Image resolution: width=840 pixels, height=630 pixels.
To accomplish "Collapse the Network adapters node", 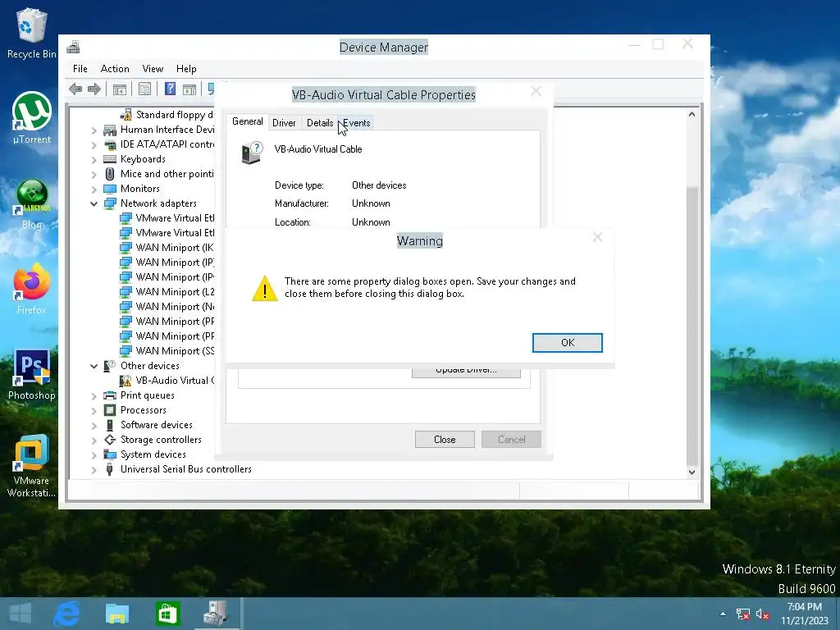I will click(94, 203).
